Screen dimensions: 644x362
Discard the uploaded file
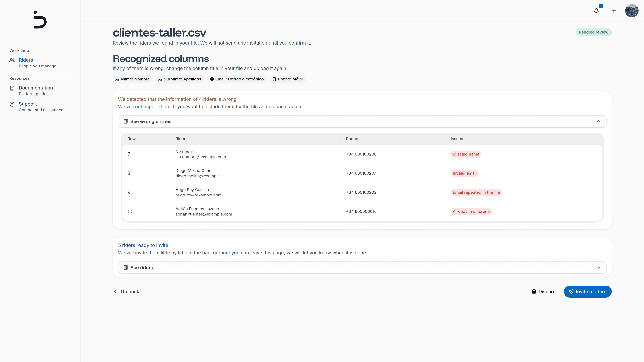(x=544, y=292)
